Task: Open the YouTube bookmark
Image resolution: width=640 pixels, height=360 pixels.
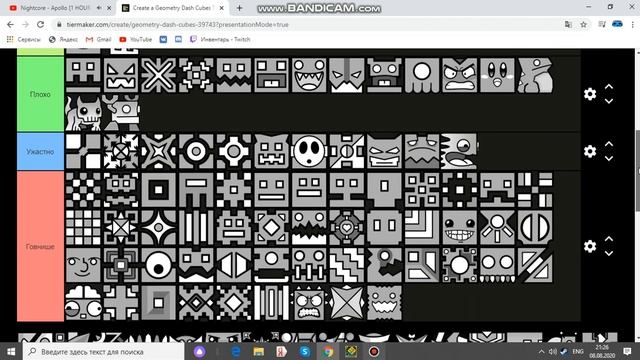Action: click(x=136, y=39)
